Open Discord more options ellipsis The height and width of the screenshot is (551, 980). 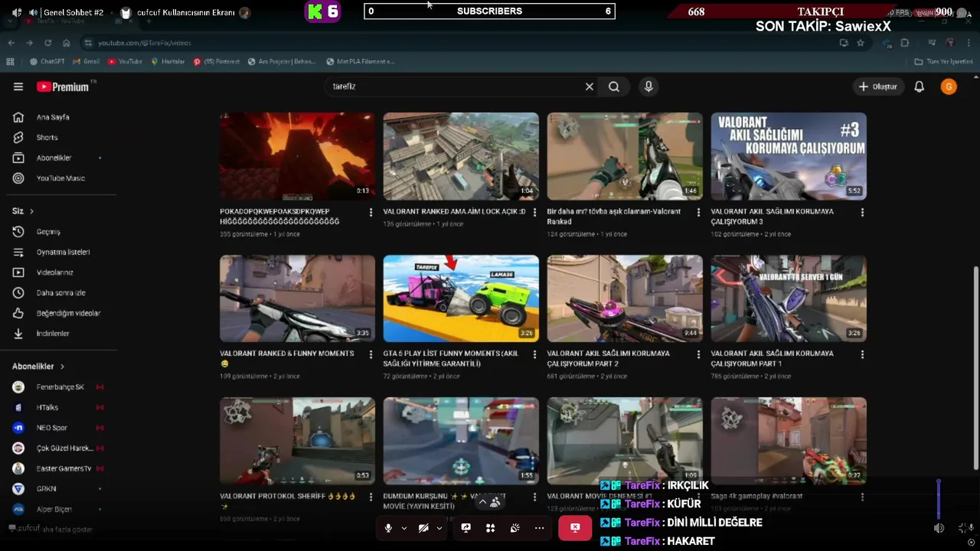point(540,528)
